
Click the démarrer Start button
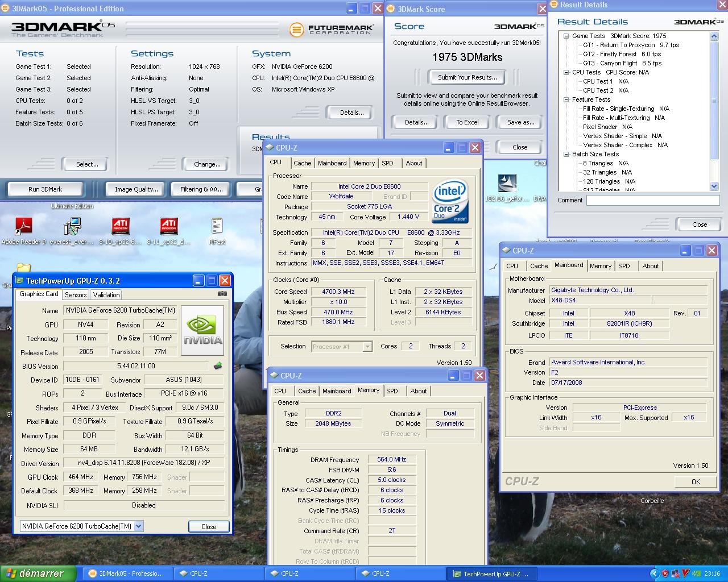pyautogui.click(x=38, y=573)
